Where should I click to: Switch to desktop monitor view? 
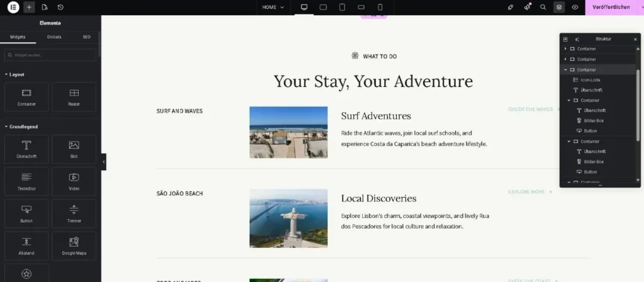pos(304,7)
